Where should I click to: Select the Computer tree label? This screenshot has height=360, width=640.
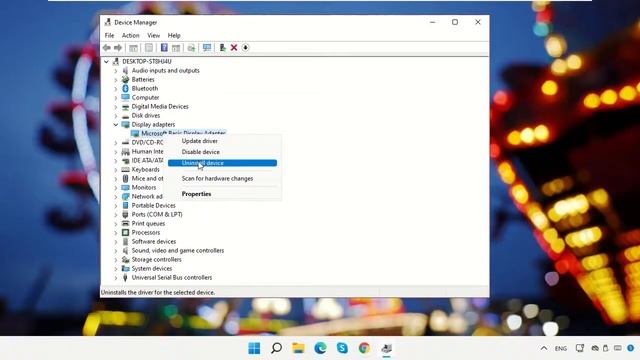click(145, 98)
